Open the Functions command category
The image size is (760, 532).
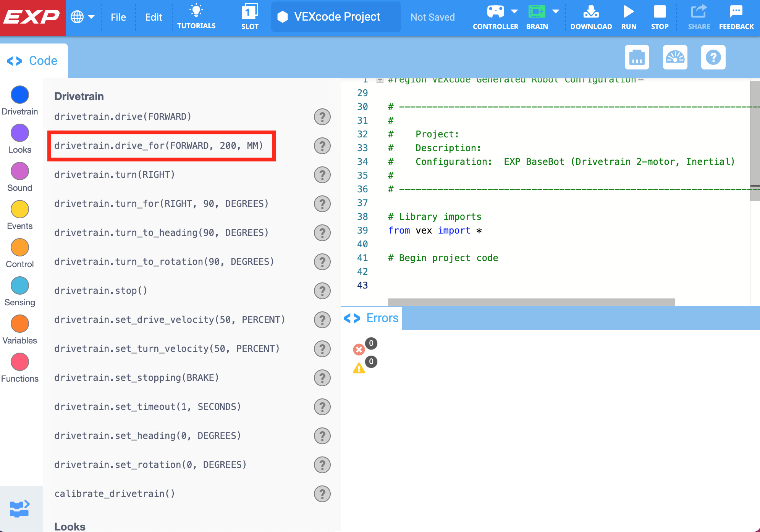pos(19,362)
